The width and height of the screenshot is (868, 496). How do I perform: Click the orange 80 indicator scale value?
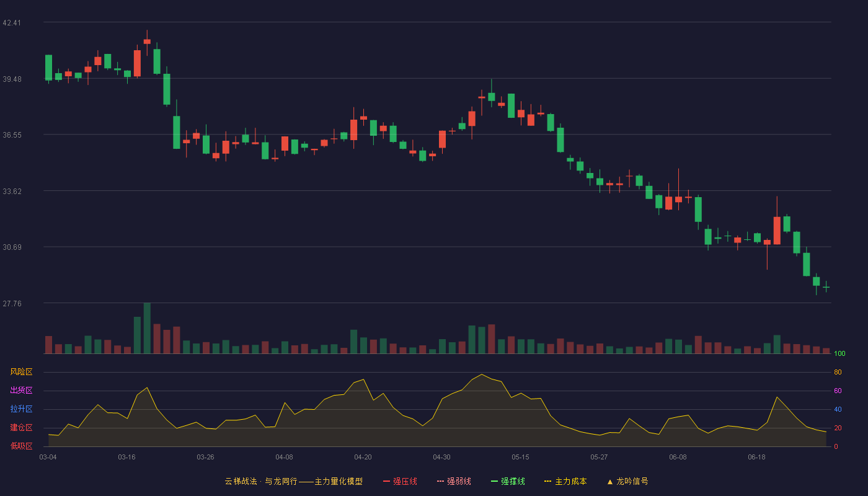(x=838, y=372)
